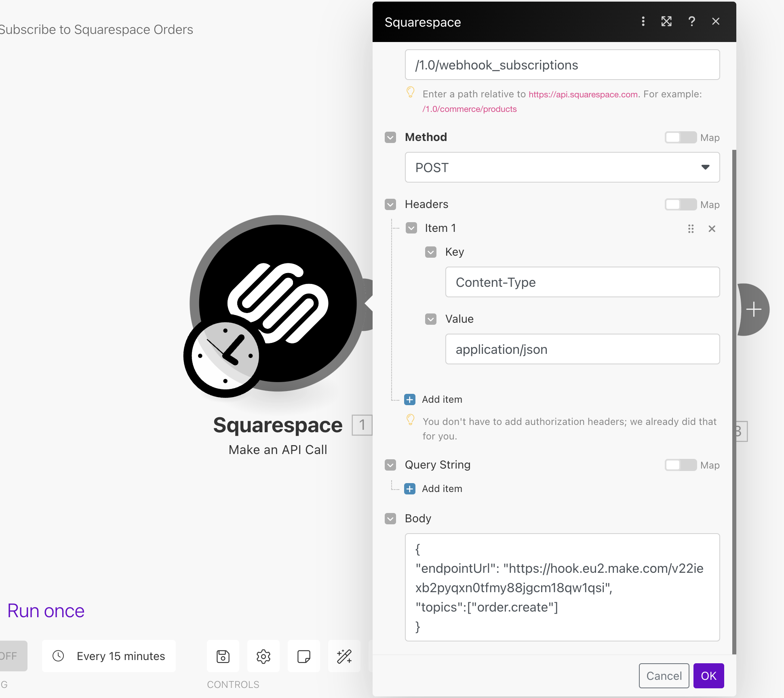Collapse the Value field
The width and height of the screenshot is (784, 698).
coord(431,319)
